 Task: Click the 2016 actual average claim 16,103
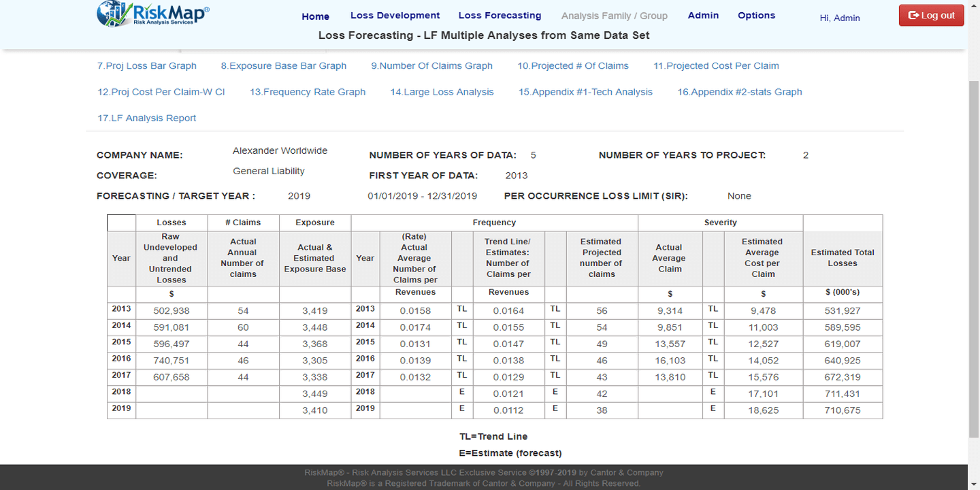pos(670,361)
